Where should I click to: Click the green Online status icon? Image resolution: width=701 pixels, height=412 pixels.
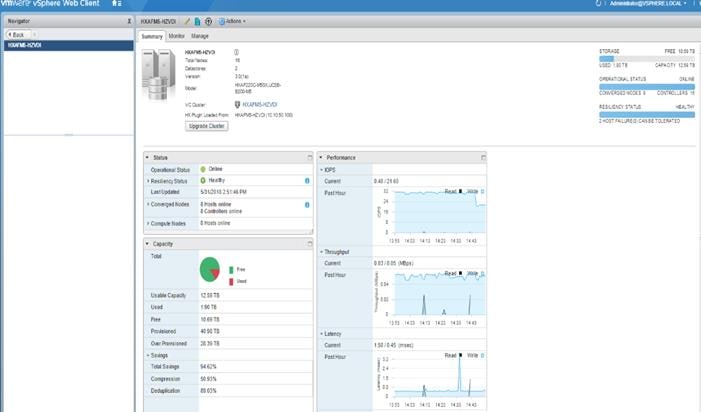(203, 169)
